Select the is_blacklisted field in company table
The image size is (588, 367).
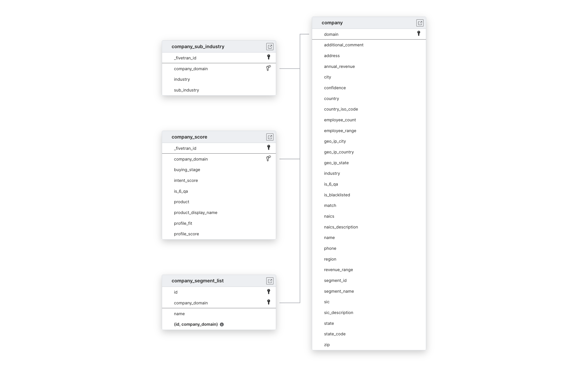(x=337, y=195)
